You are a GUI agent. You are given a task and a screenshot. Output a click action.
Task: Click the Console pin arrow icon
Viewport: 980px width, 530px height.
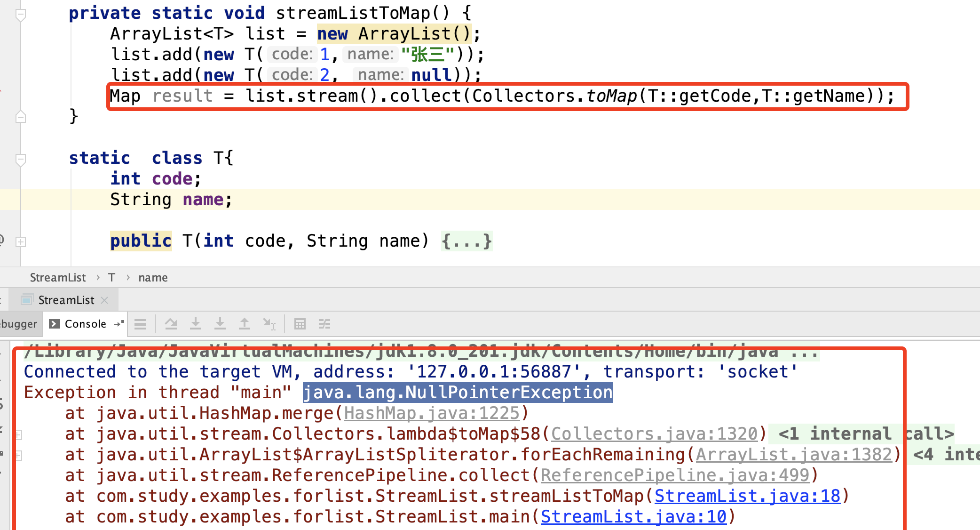point(119,324)
